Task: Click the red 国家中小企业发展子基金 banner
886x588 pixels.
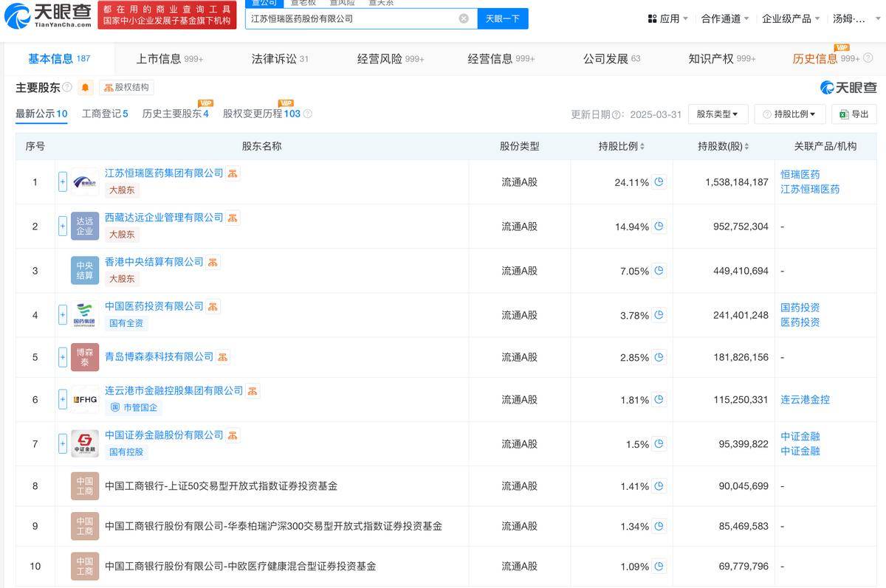Action: point(167,15)
